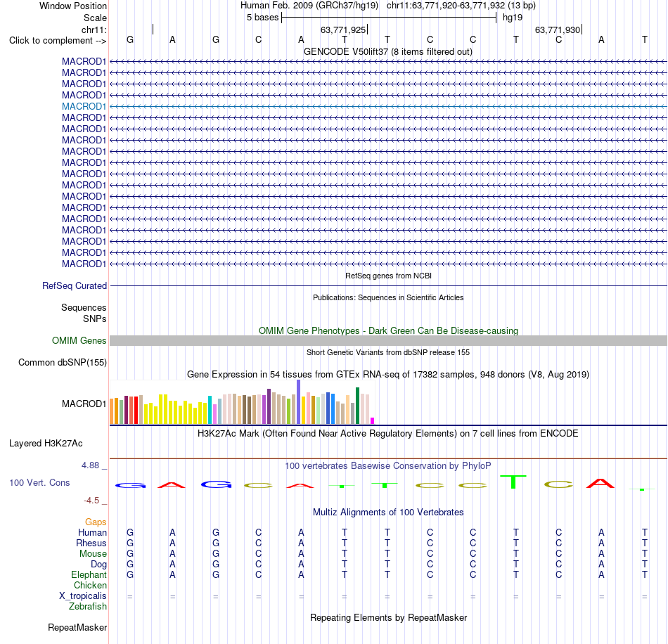Click the RefSeq Curated intron line
The width and height of the screenshot is (668, 644).
pos(388,286)
